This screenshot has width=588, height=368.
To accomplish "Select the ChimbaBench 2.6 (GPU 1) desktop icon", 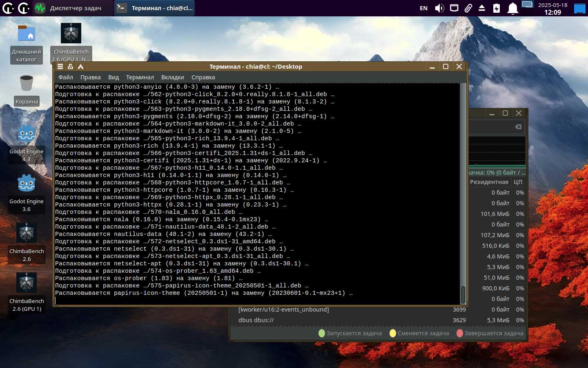I will pos(27,294).
